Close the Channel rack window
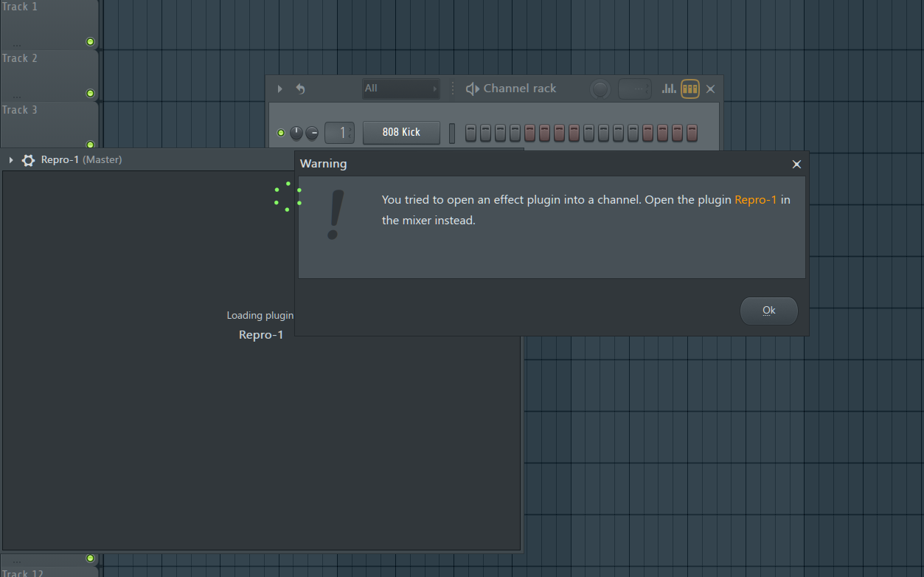Image resolution: width=924 pixels, height=577 pixels. [x=710, y=89]
